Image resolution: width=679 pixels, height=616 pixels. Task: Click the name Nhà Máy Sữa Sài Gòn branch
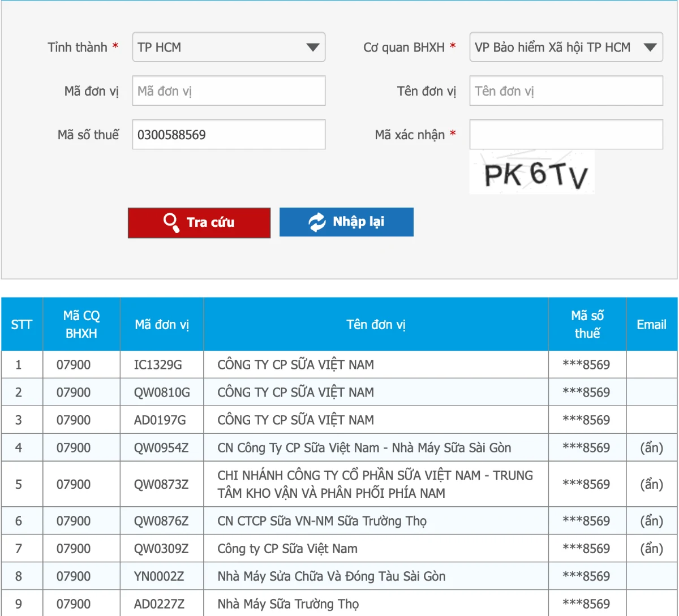click(364, 448)
